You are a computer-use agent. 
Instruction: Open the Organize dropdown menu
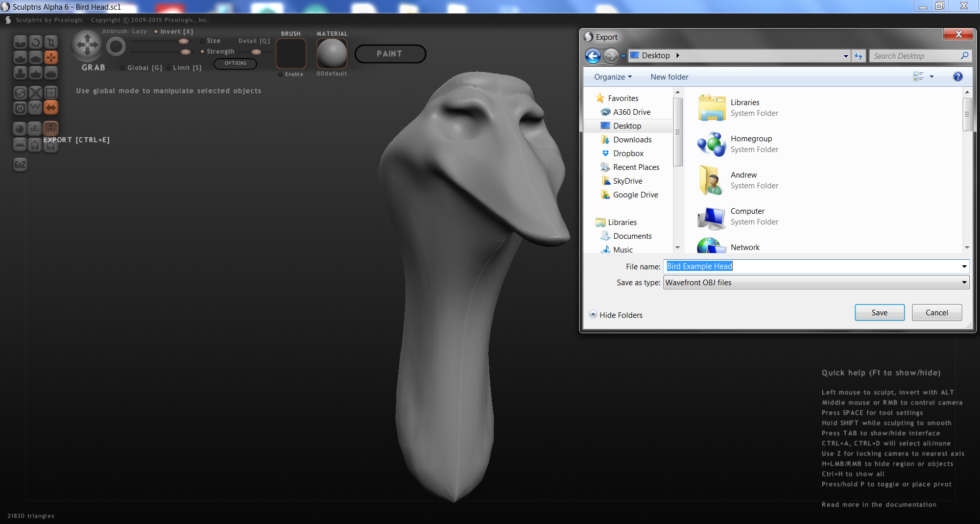point(613,77)
